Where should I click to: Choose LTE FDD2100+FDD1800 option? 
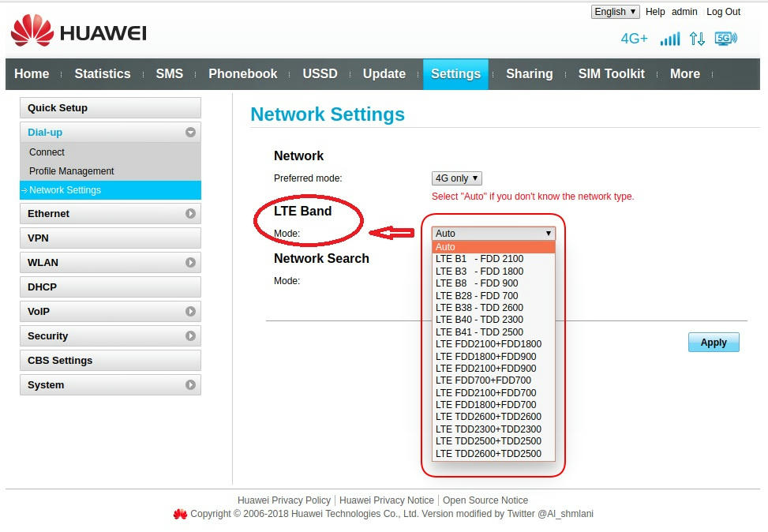493,344
